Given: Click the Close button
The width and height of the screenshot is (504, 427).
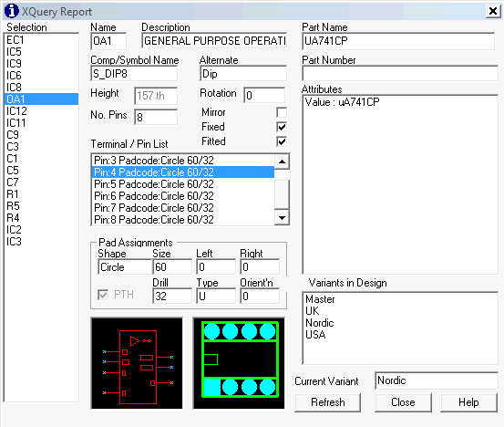Looking at the screenshot, I should click(403, 402).
